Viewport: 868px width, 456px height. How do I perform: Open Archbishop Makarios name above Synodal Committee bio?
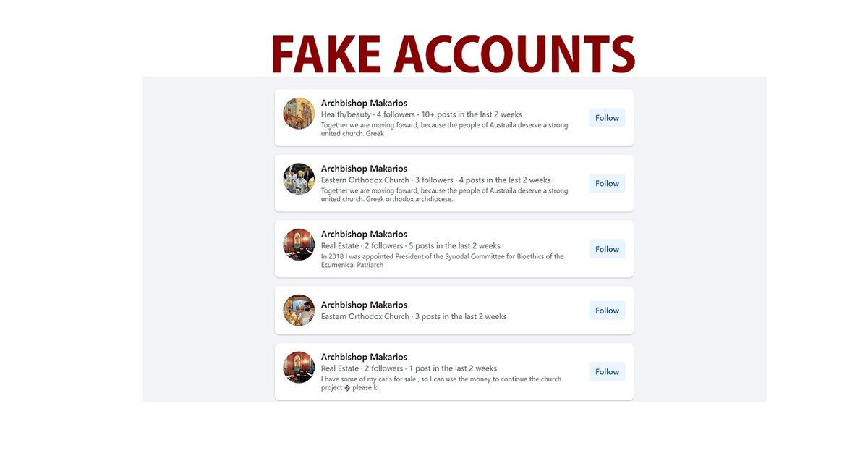(364, 234)
